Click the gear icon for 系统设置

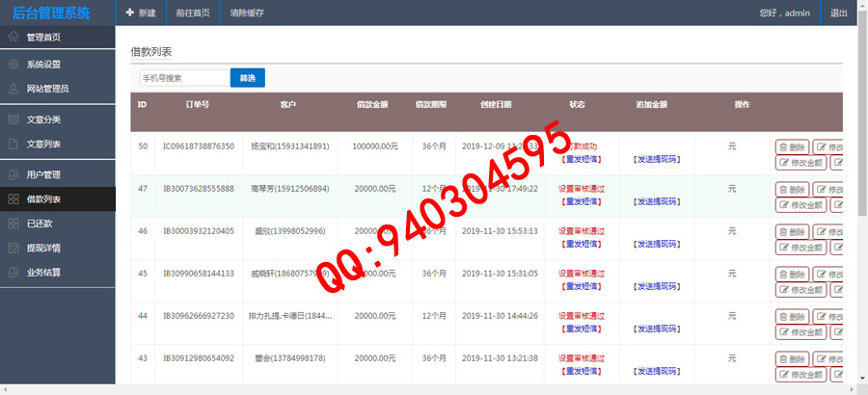click(x=13, y=65)
